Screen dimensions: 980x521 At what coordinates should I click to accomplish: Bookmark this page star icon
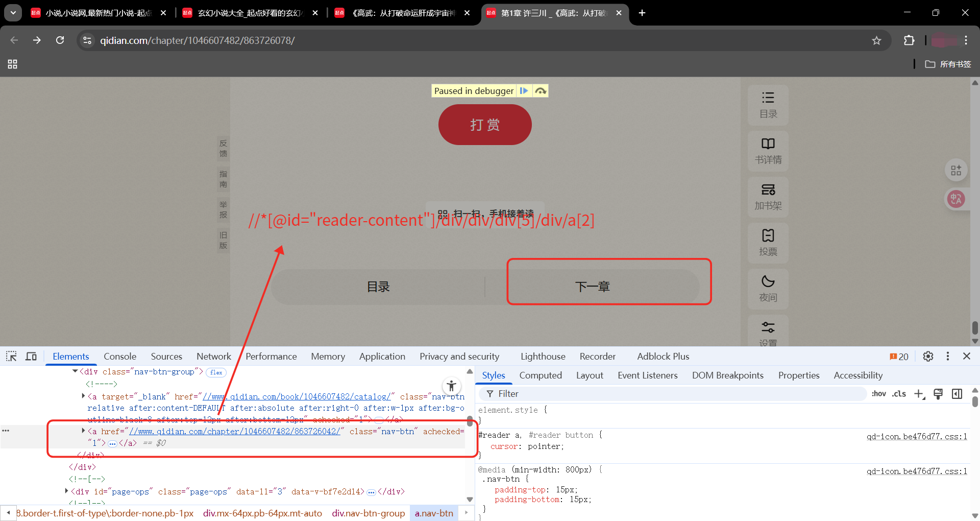(x=876, y=40)
